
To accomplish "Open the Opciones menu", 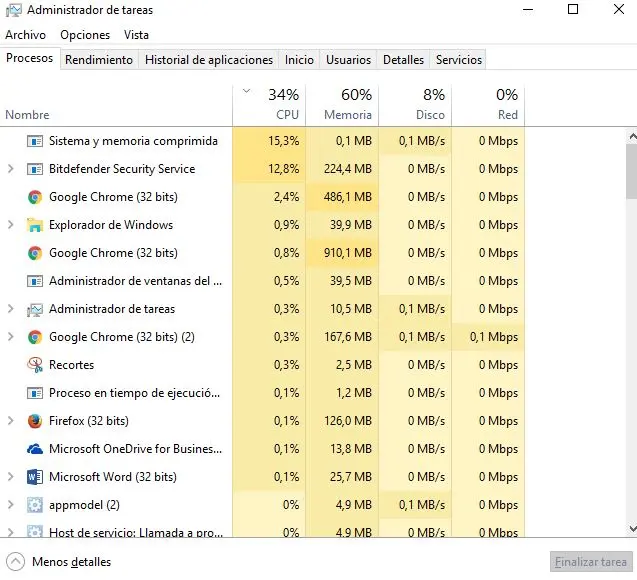I will tap(85, 35).
